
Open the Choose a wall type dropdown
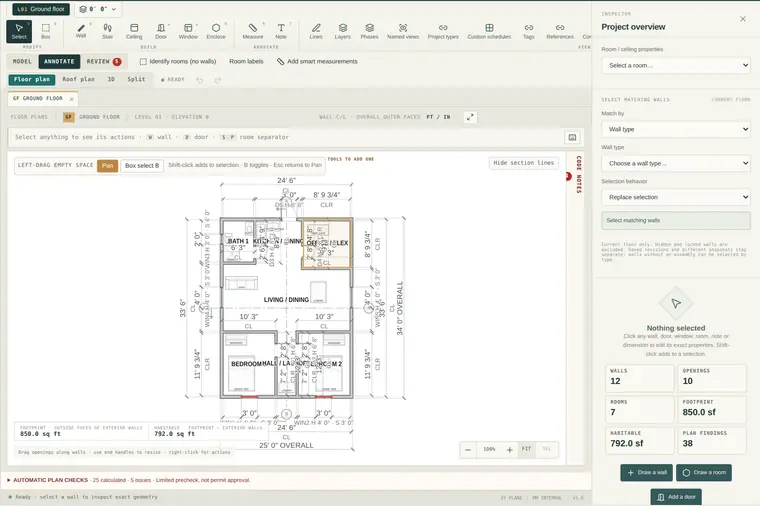(676, 163)
